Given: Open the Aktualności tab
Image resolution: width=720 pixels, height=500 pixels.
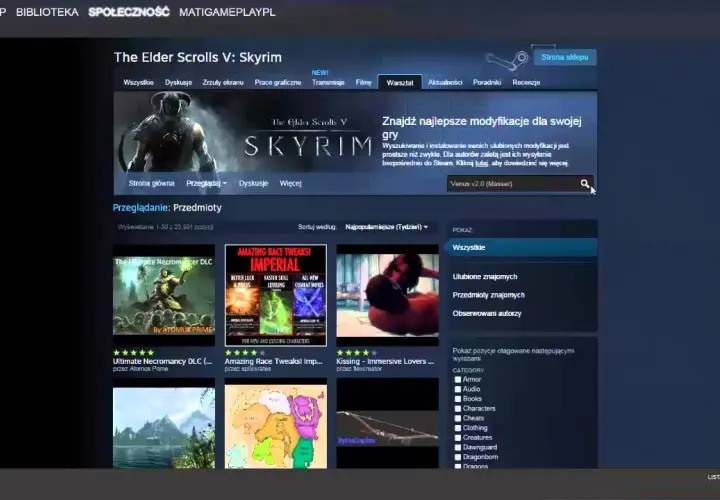Looking at the screenshot, I should (445, 83).
